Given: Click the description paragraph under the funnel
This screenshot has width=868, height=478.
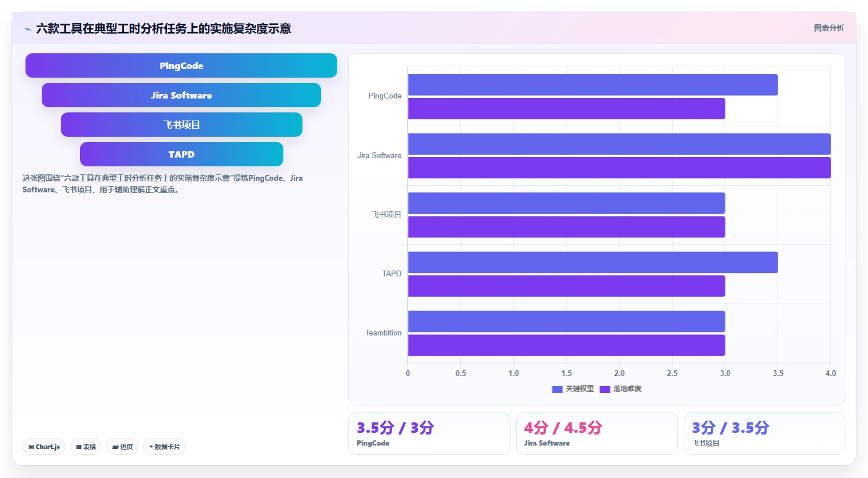Looking at the screenshot, I should 163,184.
